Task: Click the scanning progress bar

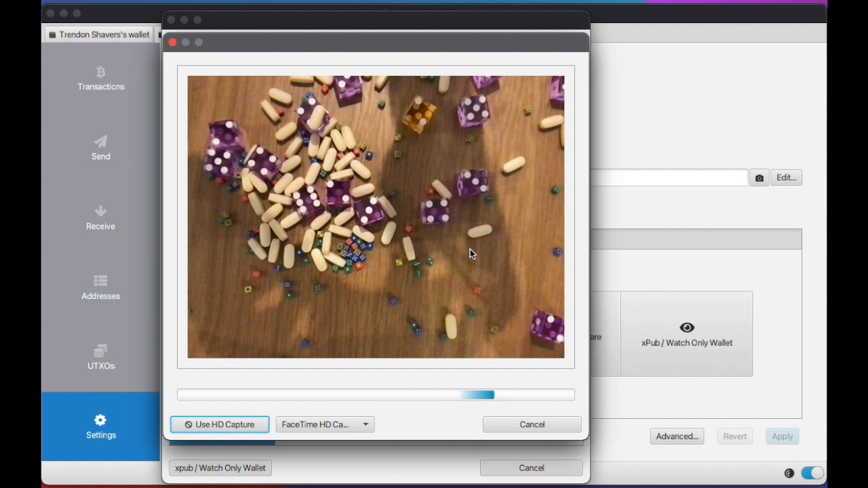Action: point(376,395)
